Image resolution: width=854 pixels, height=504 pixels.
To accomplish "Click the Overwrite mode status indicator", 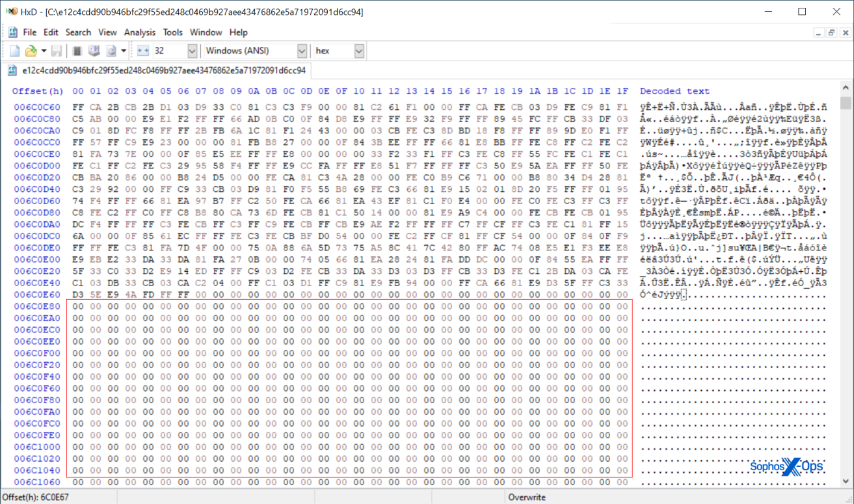I will (x=527, y=497).
